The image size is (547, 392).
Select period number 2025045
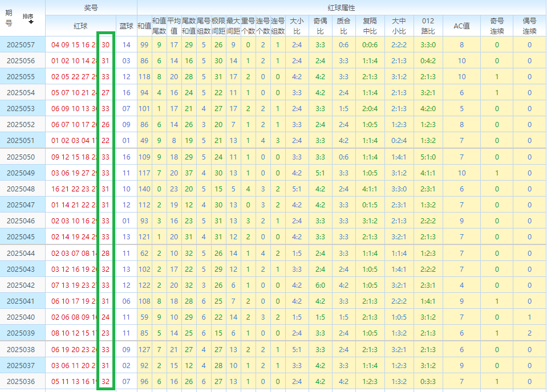pyautogui.click(x=21, y=236)
